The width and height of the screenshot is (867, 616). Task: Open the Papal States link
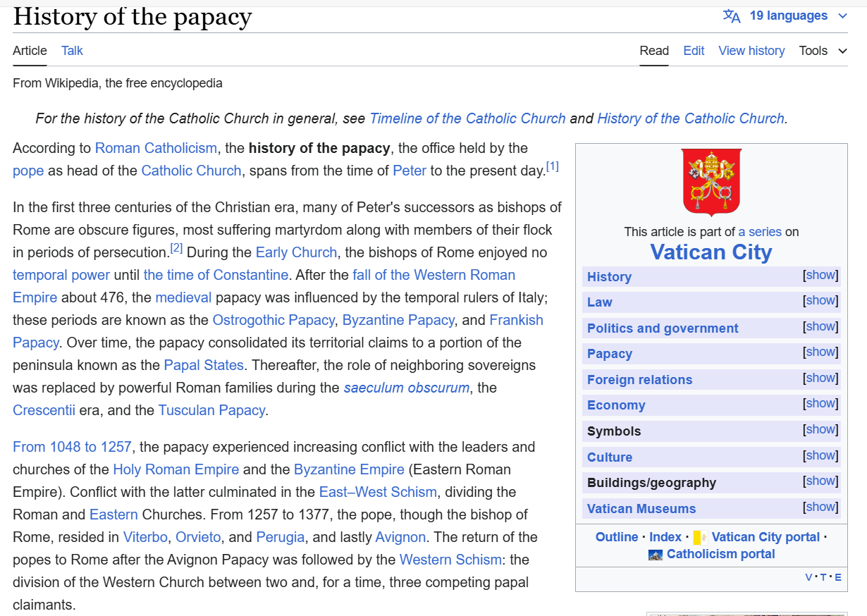pyautogui.click(x=204, y=365)
